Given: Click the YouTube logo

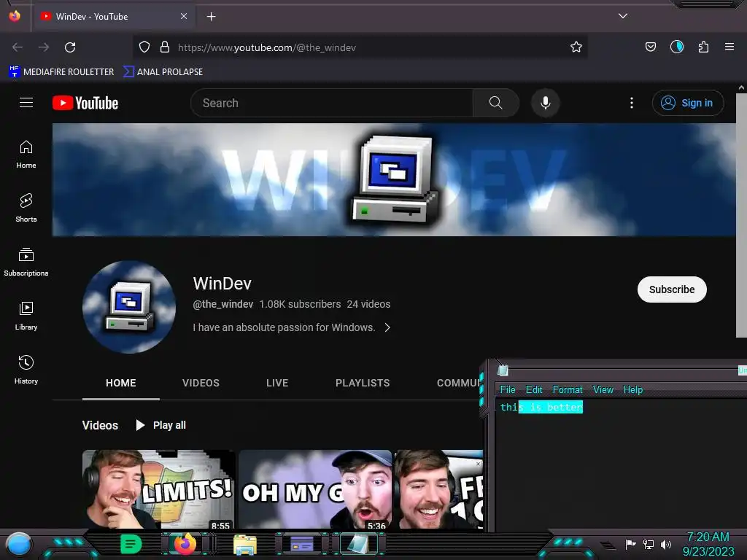Looking at the screenshot, I should tap(85, 103).
